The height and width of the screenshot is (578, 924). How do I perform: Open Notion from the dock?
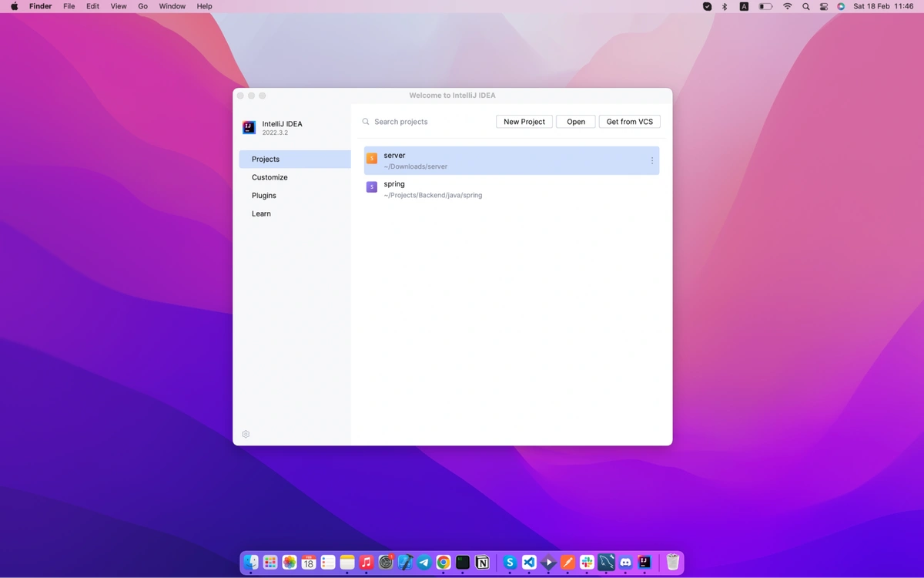click(x=482, y=563)
